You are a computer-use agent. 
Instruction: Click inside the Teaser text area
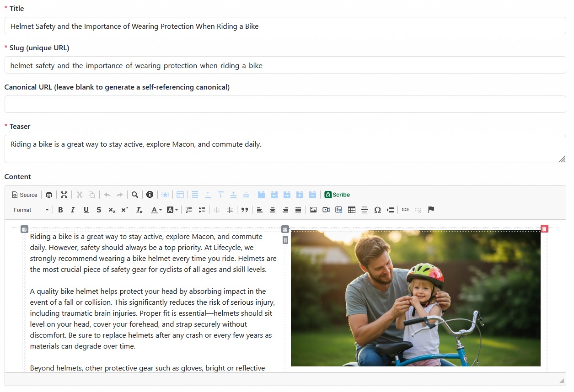point(285,149)
